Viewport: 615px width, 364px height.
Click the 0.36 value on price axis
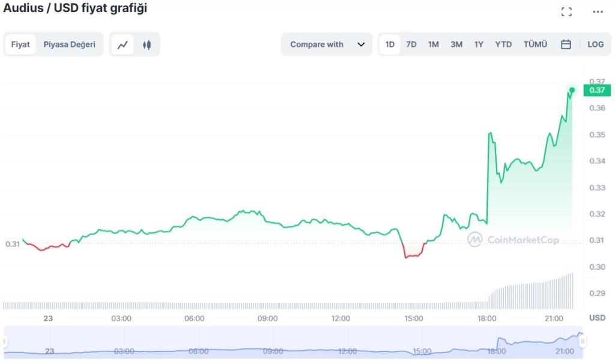(597, 108)
